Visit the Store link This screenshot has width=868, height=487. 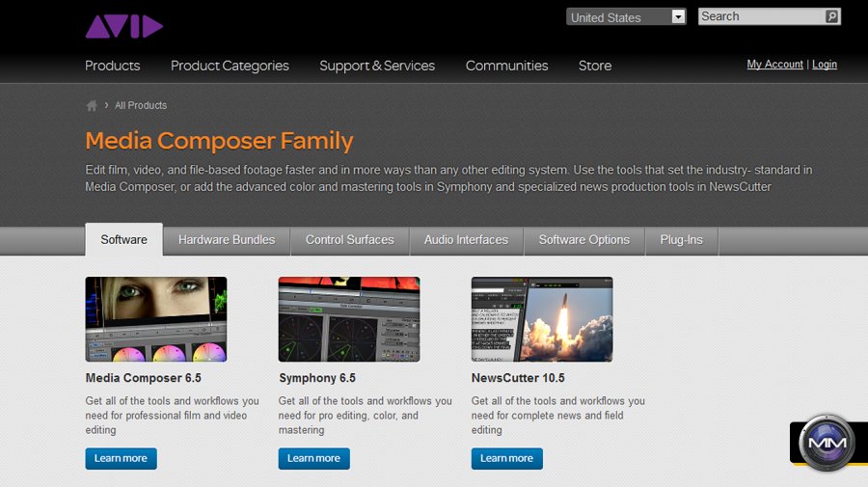click(x=594, y=66)
